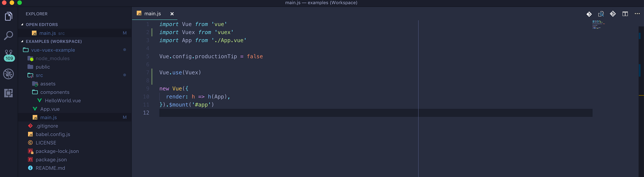Open HelloWorld.vue from the file tree
The image size is (644, 177).
click(x=63, y=101)
